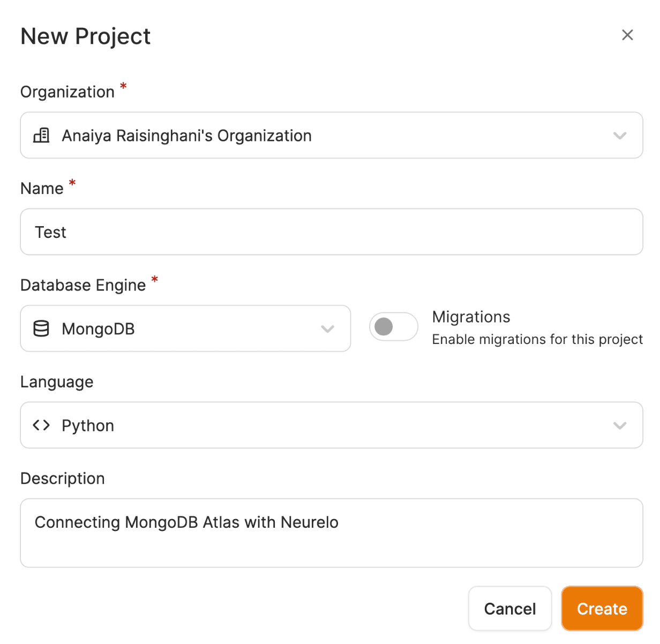Close the New Project dialog
Viewport: 660px width, 644px height.
[x=627, y=35]
